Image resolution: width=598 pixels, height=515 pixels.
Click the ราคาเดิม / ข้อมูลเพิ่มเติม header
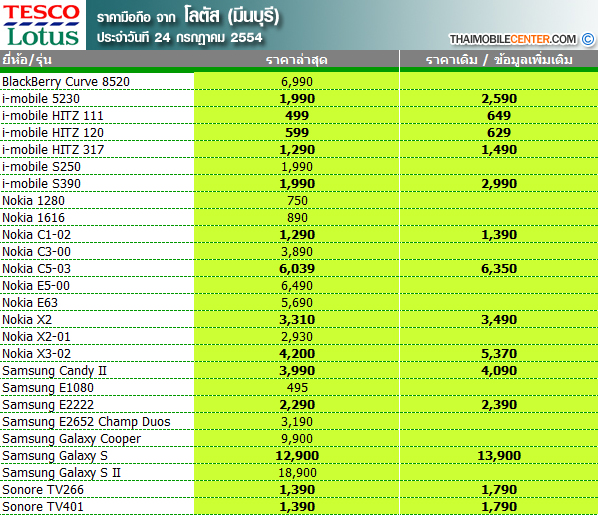pyautogui.click(x=499, y=60)
